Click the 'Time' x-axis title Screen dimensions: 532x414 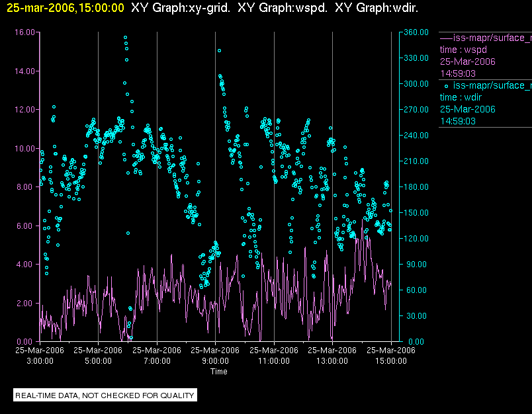click(219, 372)
